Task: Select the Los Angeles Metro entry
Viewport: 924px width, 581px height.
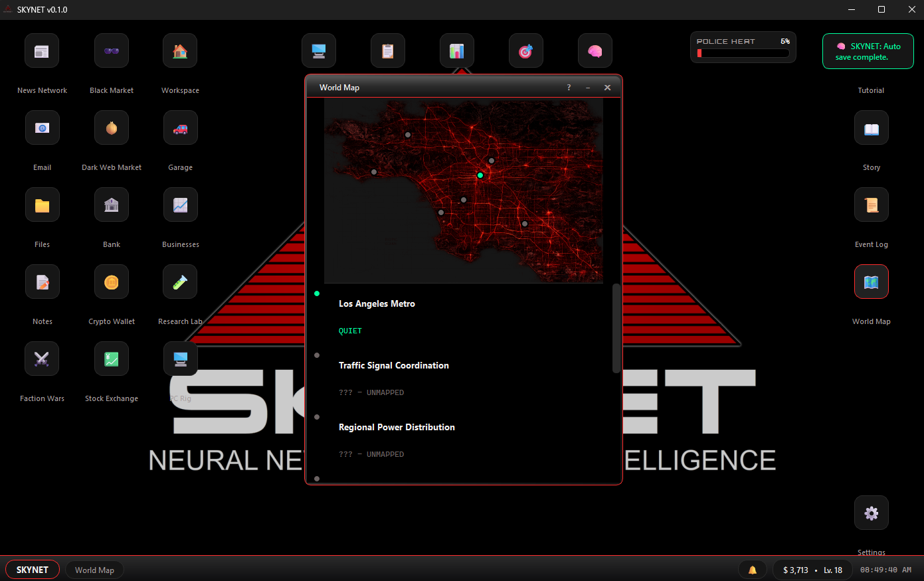Action: point(377,303)
